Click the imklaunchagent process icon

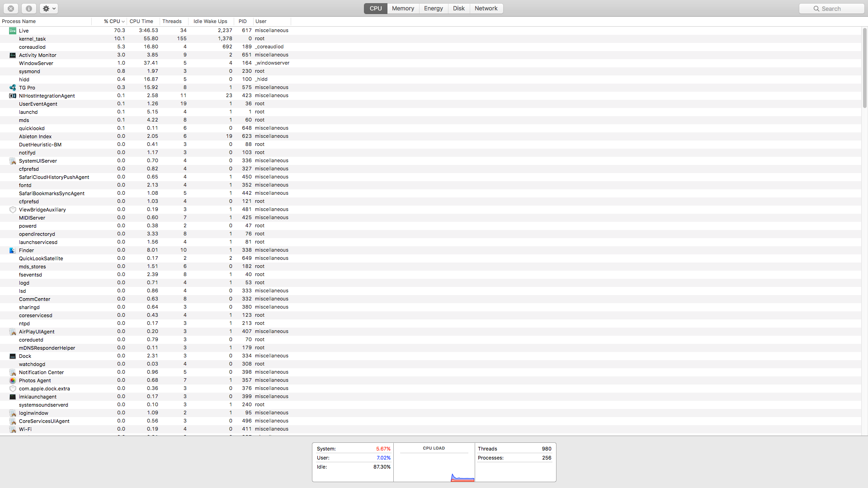coord(13,397)
